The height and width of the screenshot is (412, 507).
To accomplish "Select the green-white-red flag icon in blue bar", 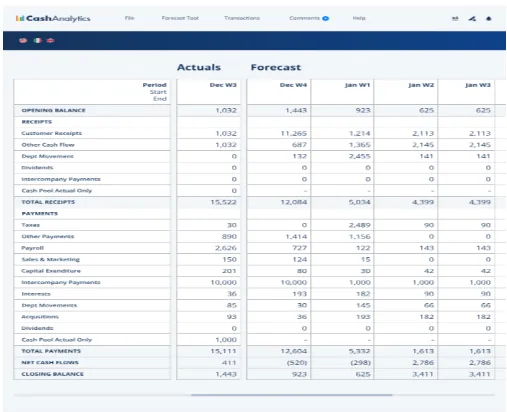I will 38,40.
